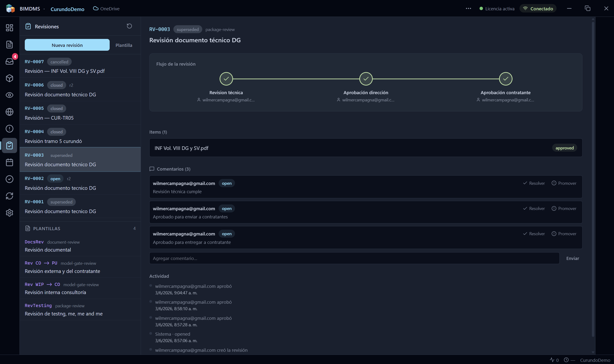Open the three-dots menu in title bar

(x=468, y=9)
